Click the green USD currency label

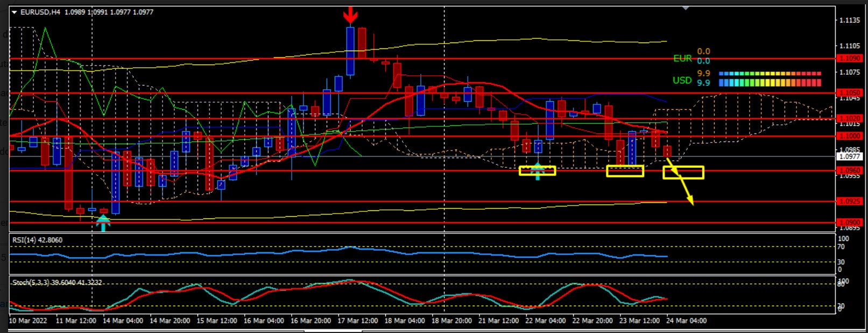[x=682, y=80]
